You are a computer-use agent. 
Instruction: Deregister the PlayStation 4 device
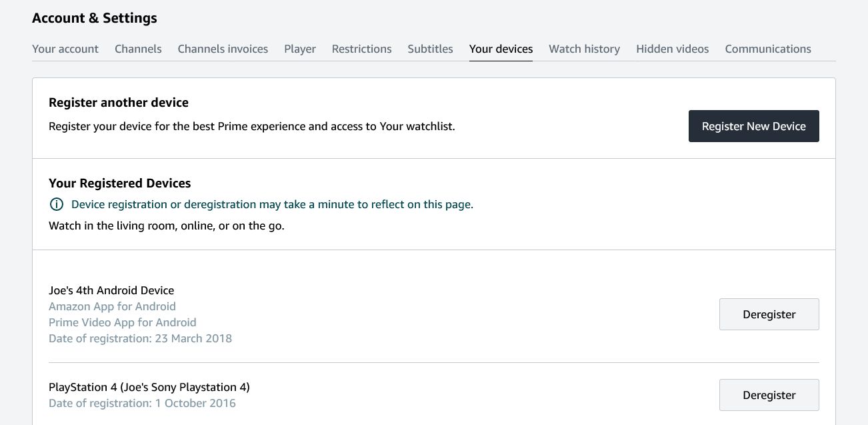[769, 394]
